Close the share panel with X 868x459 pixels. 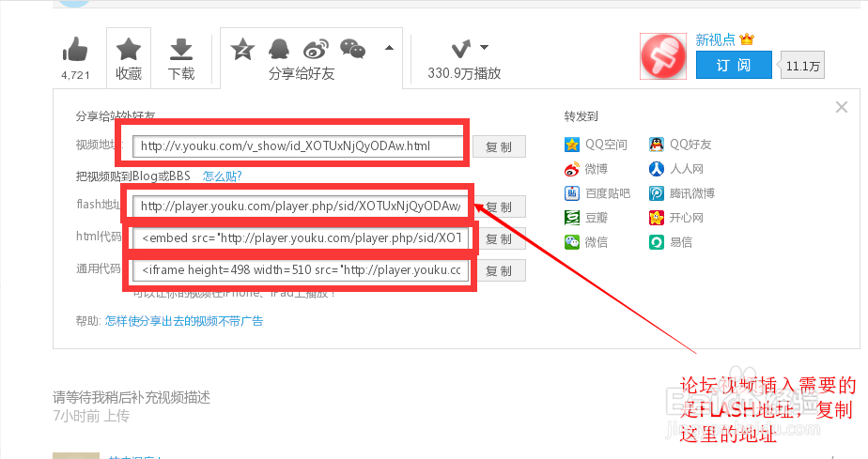coord(842,107)
